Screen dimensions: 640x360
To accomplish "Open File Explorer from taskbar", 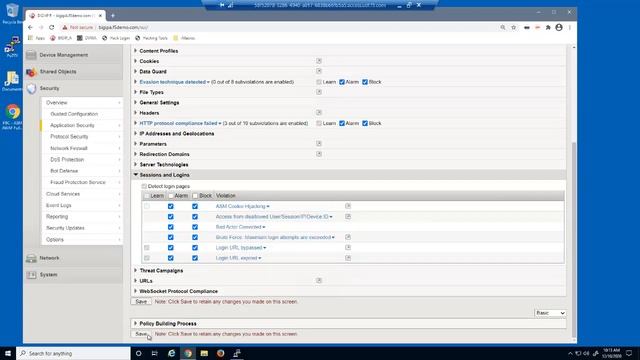I will tap(204, 353).
